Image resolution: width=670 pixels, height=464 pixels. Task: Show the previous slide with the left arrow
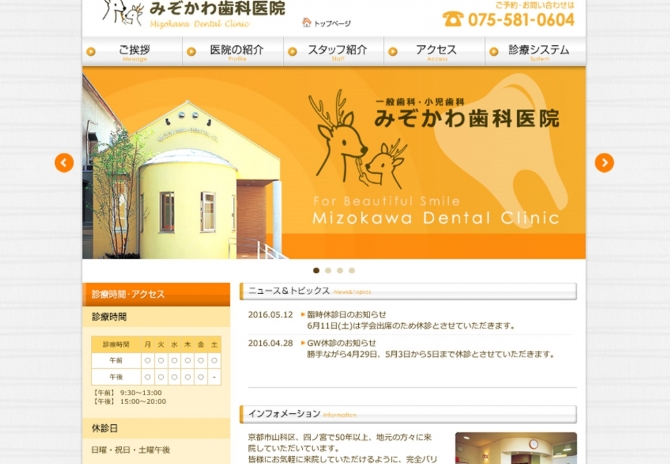coord(64,163)
